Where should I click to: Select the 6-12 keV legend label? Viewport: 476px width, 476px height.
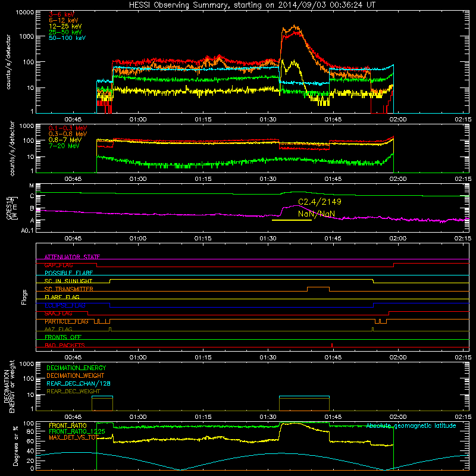coord(64,20)
